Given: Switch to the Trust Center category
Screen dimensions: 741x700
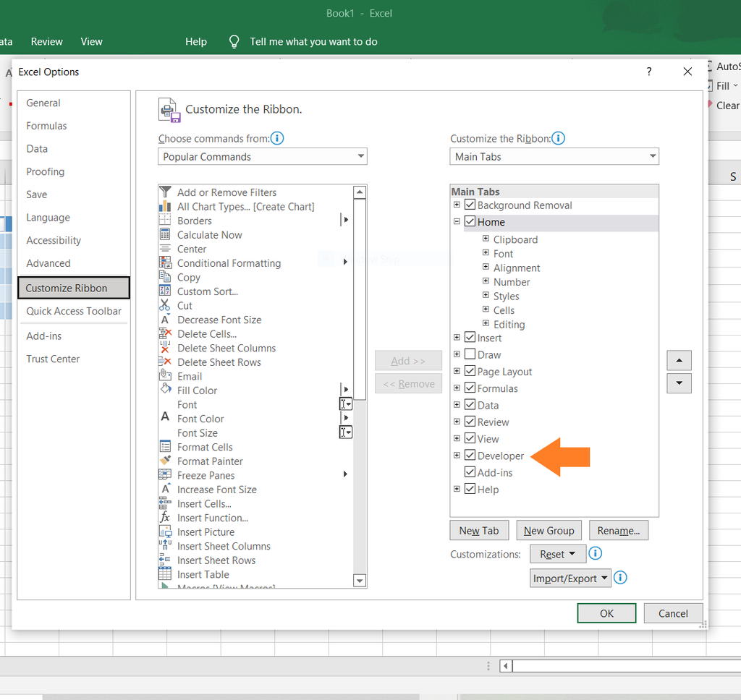Looking at the screenshot, I should coord(53,359).
